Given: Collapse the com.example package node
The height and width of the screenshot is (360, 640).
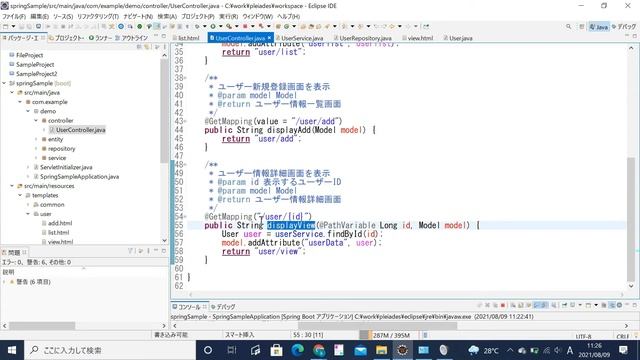Looking at the screenshot, I should pos(20,102).
